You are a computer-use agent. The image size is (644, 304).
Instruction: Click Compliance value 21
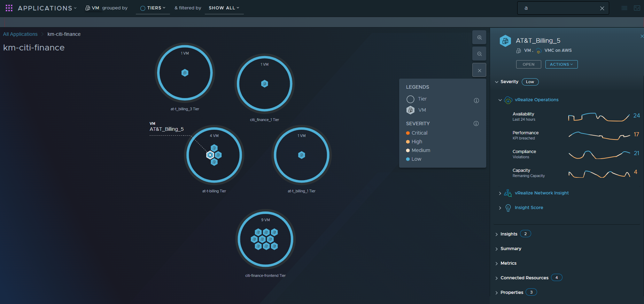[x=636, y=153]
